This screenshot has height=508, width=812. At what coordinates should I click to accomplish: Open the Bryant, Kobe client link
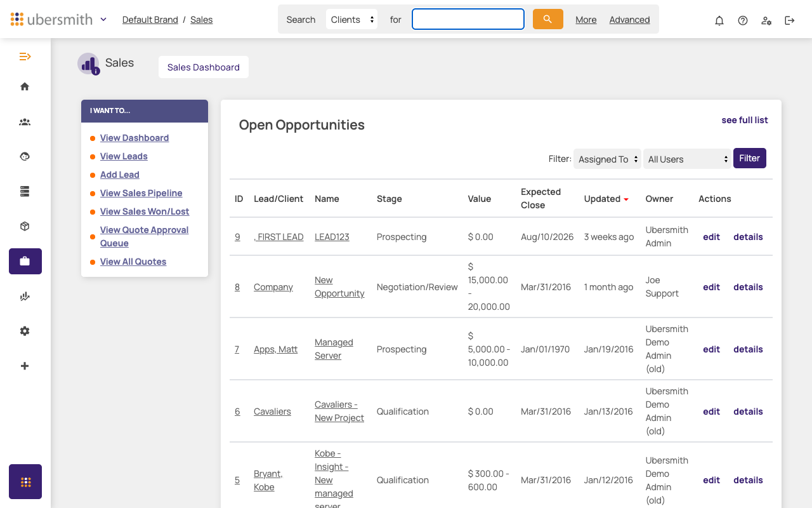point(268,481)
